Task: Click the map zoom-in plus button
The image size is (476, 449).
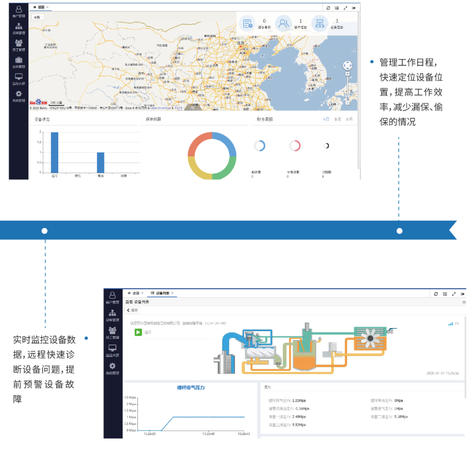Action: click(x=348, y=74)
